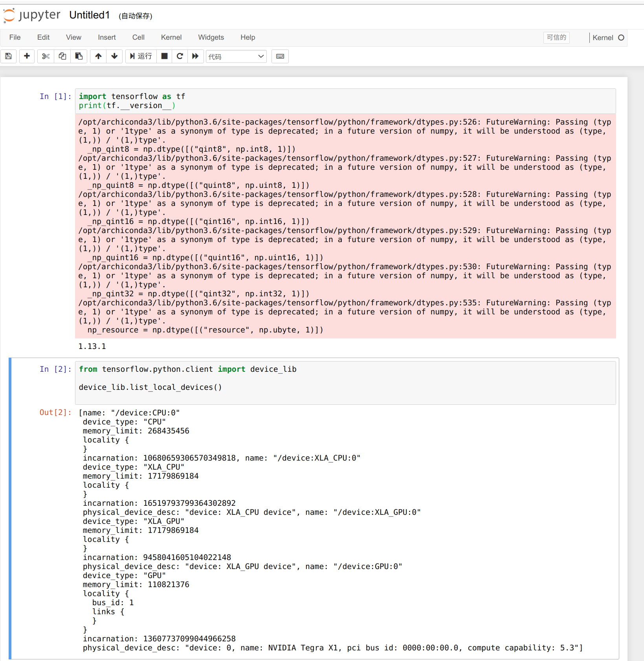Click the NVIDIA Tegra X1 device description line

333,648
